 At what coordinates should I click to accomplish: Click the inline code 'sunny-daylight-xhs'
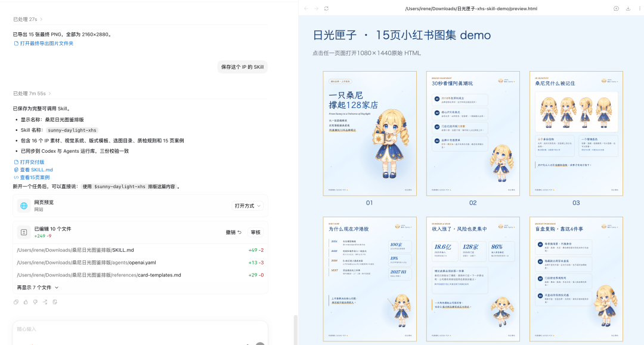[x=72, y=130]
